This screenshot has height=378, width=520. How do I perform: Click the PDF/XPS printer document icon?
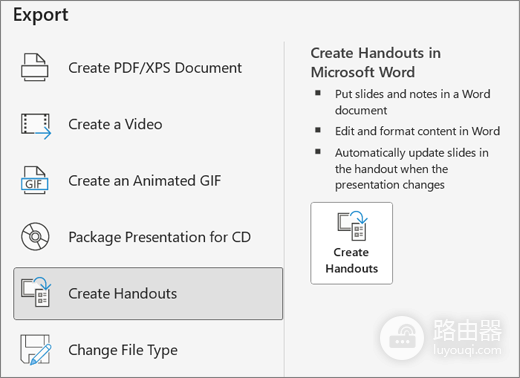point(35,67)
